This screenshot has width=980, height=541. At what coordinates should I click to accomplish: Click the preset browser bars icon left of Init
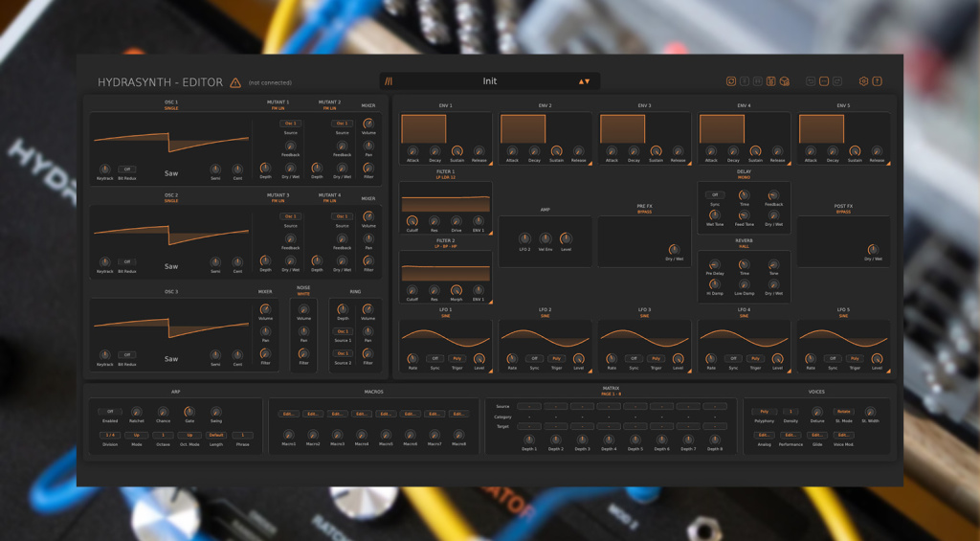click(x=389, y=81)
